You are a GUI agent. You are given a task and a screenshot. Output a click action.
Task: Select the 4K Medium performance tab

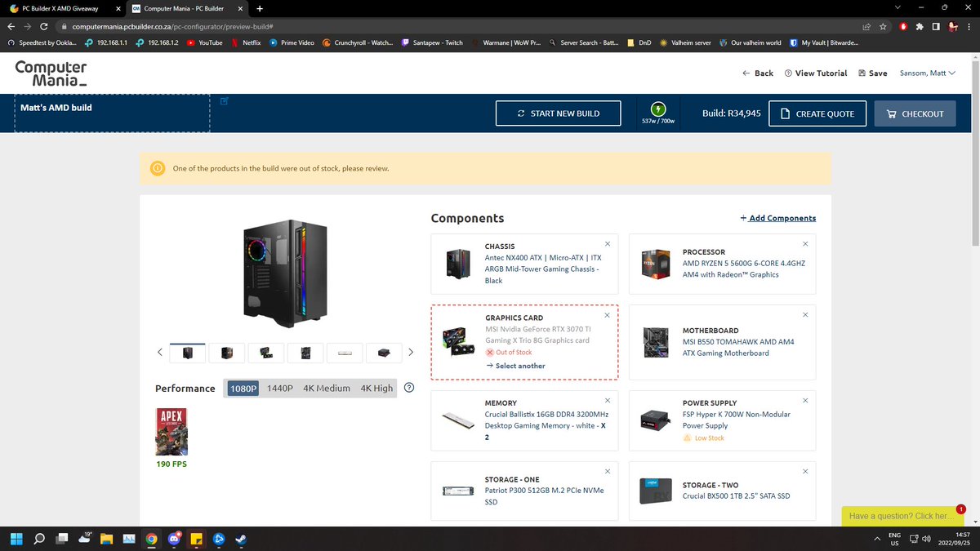[x=327, y=389]
